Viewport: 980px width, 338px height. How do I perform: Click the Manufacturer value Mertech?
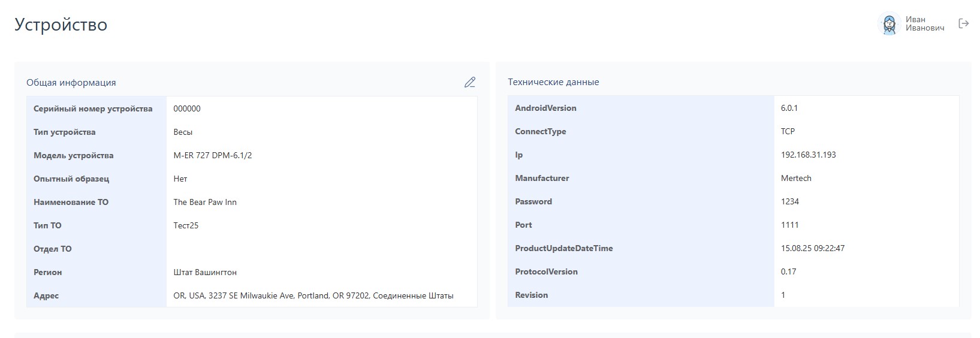[x=796, y=178]
